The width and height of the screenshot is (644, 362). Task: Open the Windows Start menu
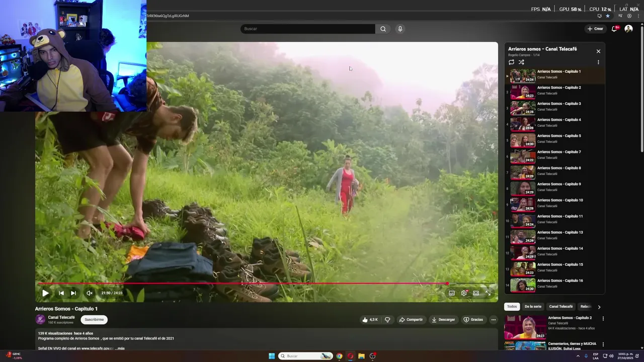272,356
